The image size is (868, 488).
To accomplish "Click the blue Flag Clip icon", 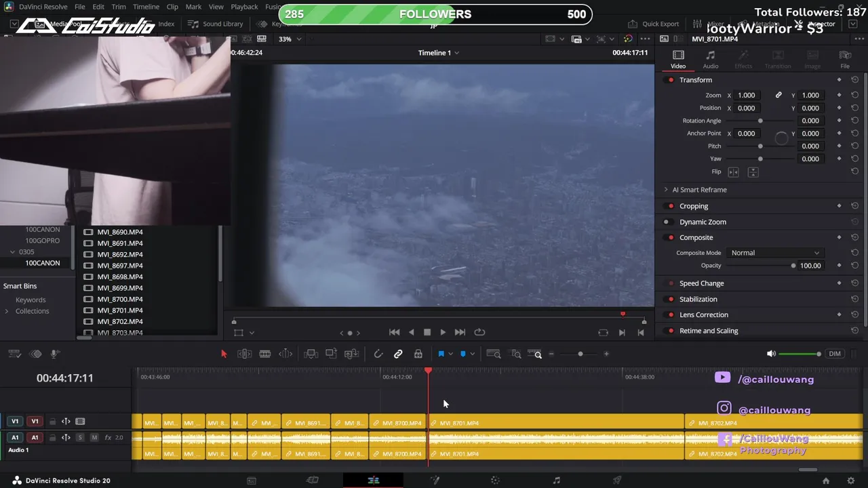I will tap(441, 354).
